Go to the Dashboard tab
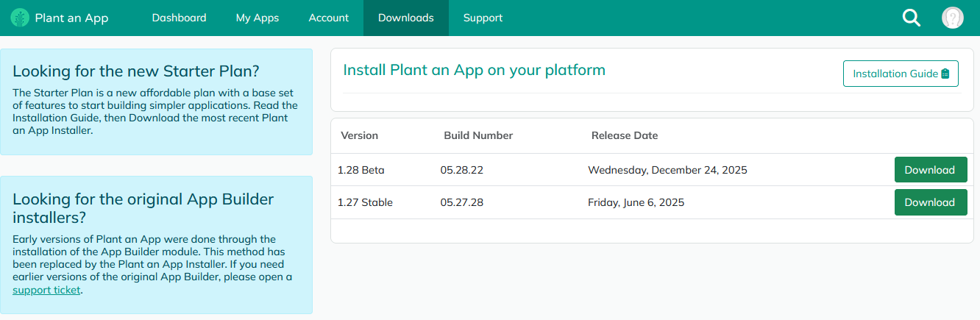980x320 pixels. [179, 18]
